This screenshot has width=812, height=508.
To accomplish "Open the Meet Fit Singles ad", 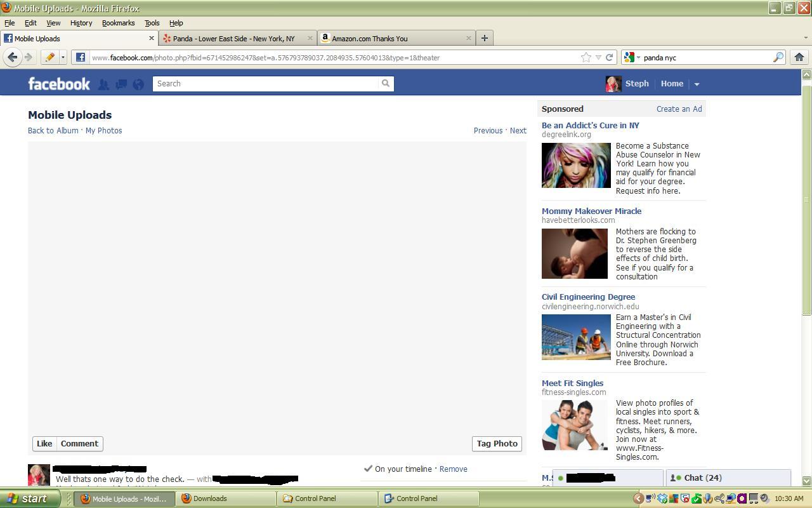I will click(x=572, y=383).
